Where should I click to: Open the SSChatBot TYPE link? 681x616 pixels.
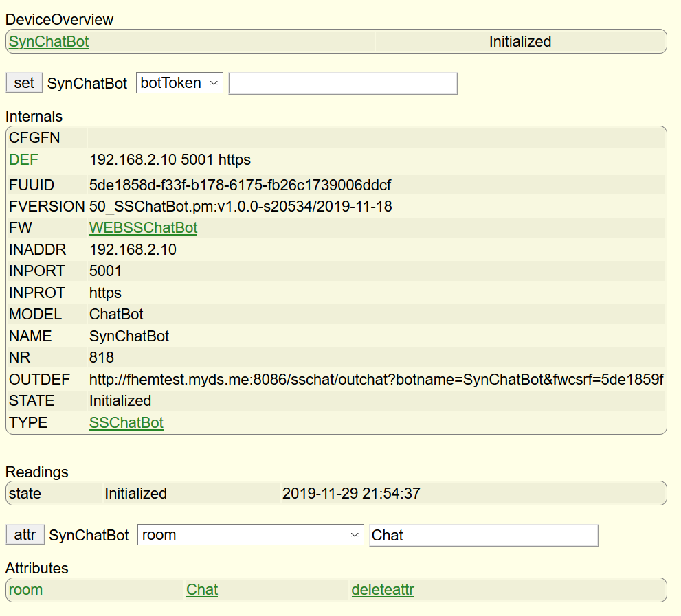(x=126, y=422)
